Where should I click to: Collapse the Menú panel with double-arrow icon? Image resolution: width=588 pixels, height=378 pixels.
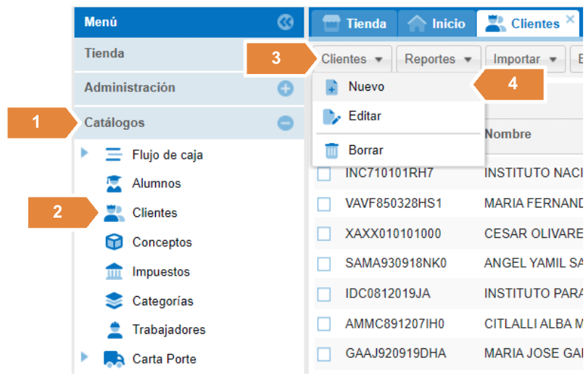[286, 22]
